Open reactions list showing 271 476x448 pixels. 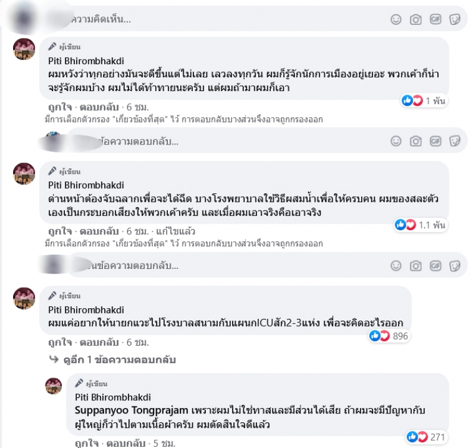coord(426,437)
